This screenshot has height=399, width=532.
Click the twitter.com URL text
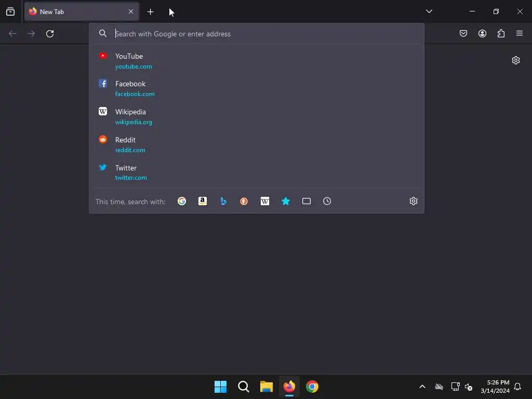pyautogui.click(x=131, y=178)
